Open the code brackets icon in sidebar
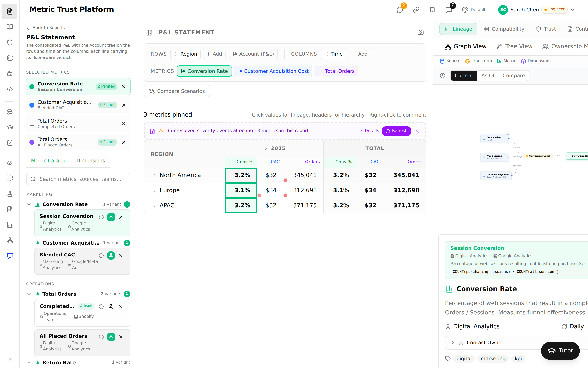The image size is (588, 368). point(10,89)
